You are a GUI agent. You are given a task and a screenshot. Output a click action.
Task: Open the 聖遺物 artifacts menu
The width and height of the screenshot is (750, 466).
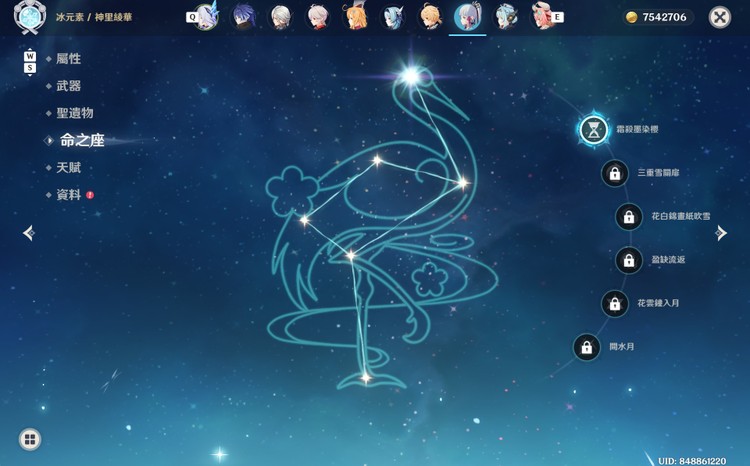tap(75, 113)
